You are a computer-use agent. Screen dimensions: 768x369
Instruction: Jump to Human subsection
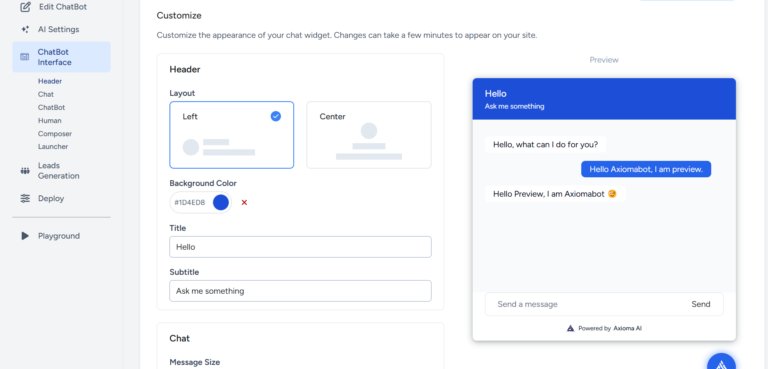coord(49,121)
